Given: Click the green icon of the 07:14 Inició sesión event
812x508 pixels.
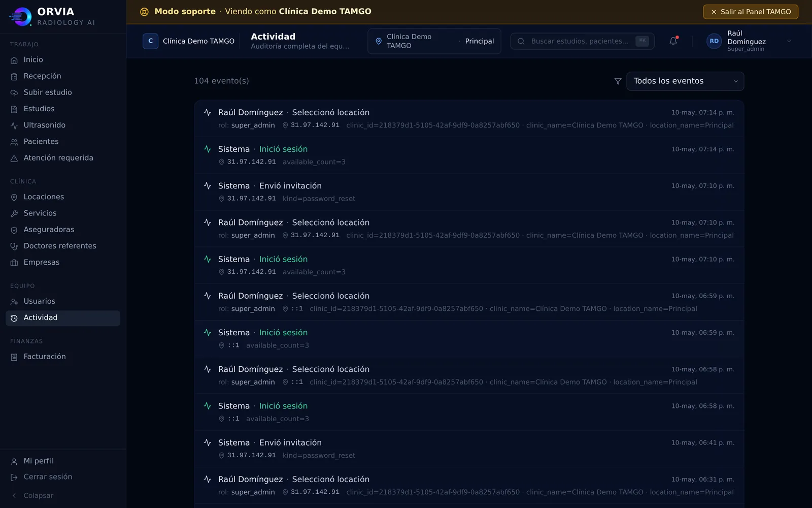Looking at the screenshot, I should [x=208, y=149].
